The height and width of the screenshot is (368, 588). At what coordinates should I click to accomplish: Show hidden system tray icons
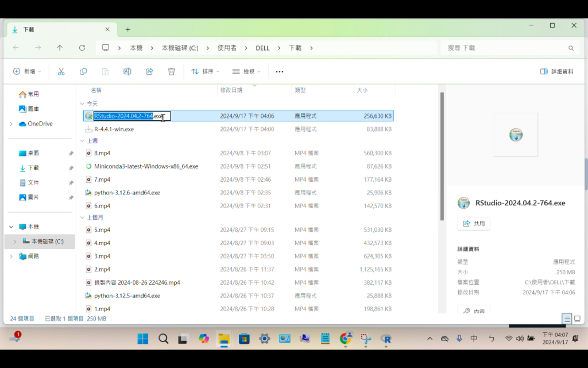[430, 338]
